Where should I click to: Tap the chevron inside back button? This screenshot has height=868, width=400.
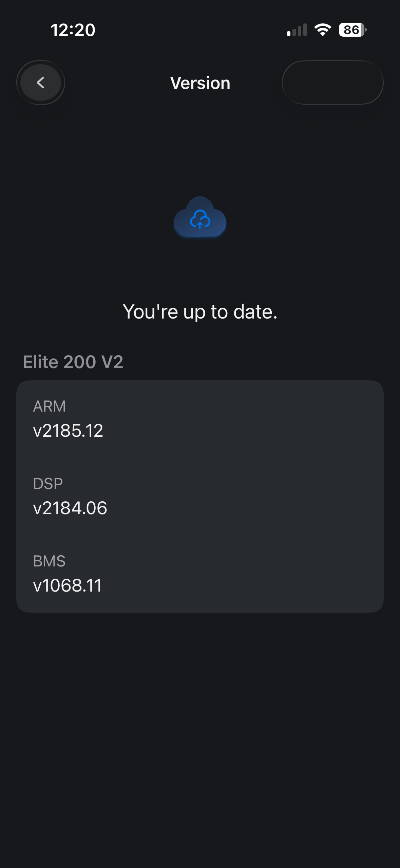click(41, 83)
